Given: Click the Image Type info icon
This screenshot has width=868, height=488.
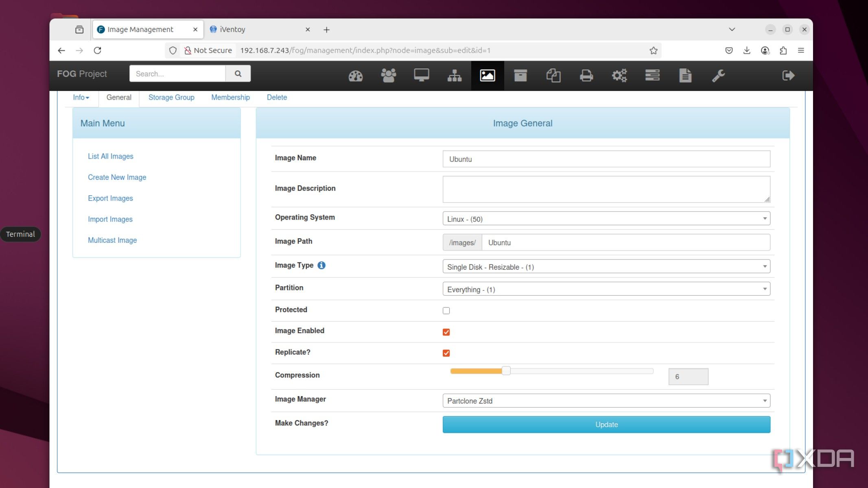Looking at the screenshot, I should [321, 265].
